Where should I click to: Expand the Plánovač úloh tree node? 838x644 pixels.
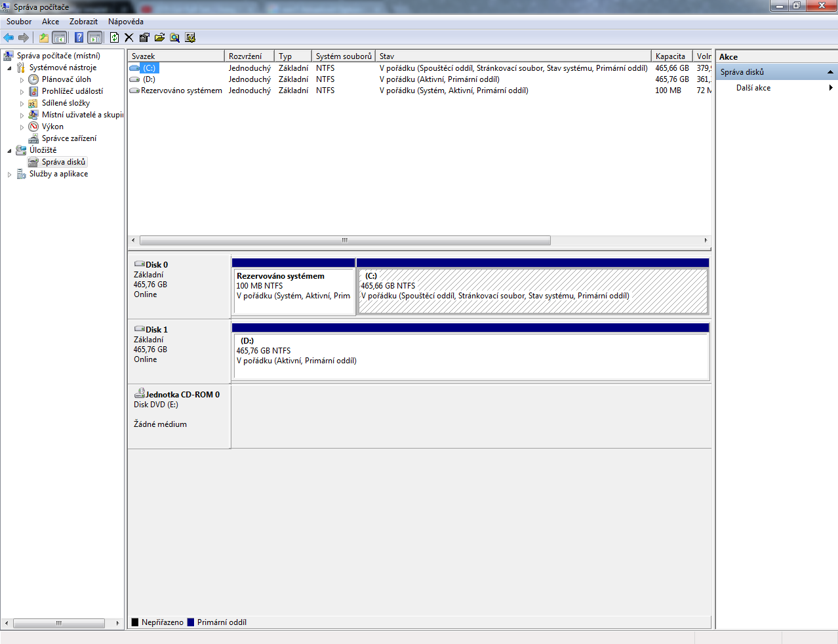22,80
